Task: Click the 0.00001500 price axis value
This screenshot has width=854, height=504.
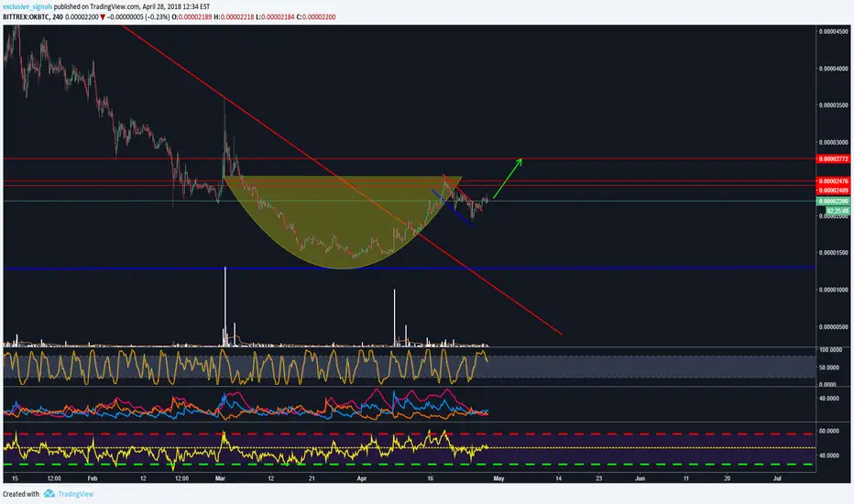Action: 833,253
